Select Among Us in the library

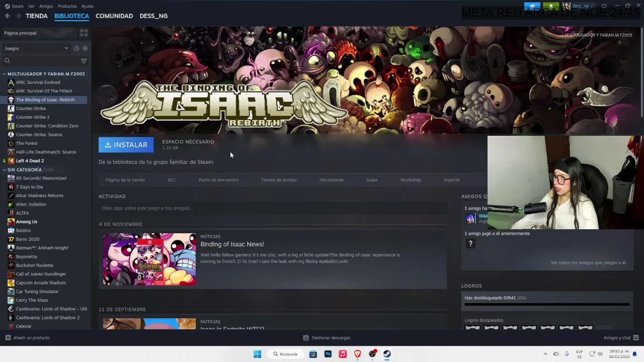26,222
